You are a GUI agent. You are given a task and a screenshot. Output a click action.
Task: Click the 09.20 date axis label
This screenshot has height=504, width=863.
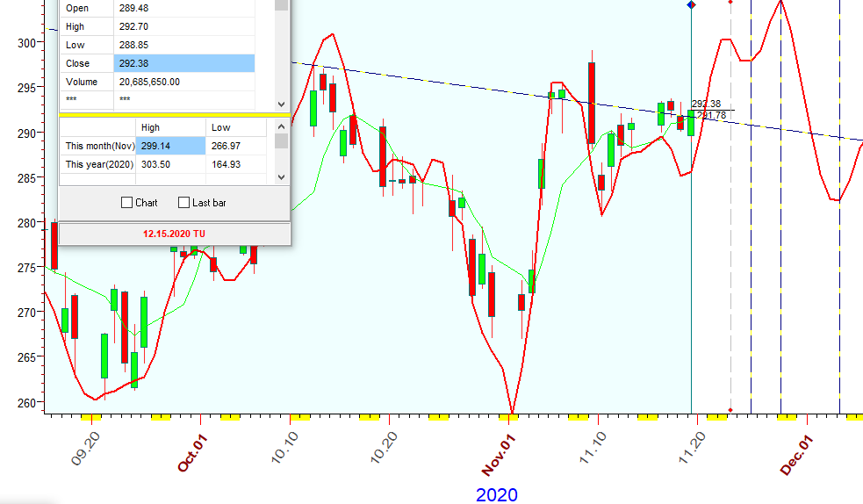click(86, 449)
